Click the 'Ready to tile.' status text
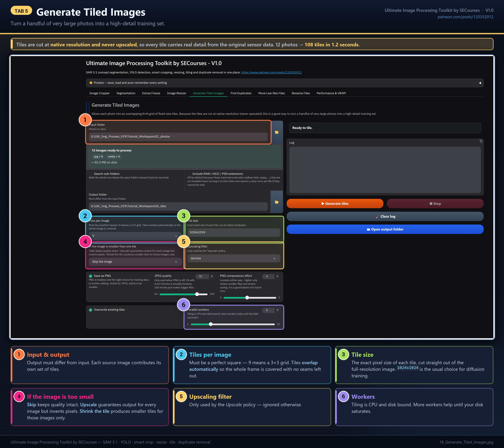This screenshot has width=504, height=448. 302,128
